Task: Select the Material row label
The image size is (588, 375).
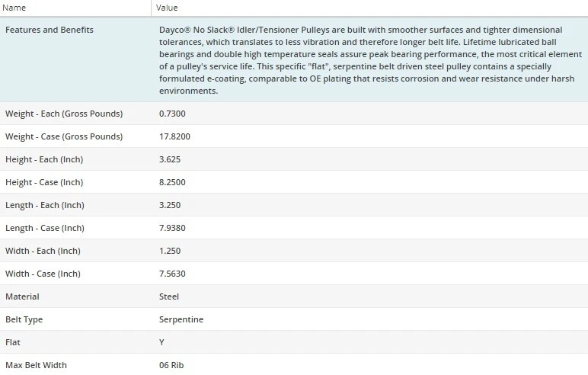Action: pos(22,296)
